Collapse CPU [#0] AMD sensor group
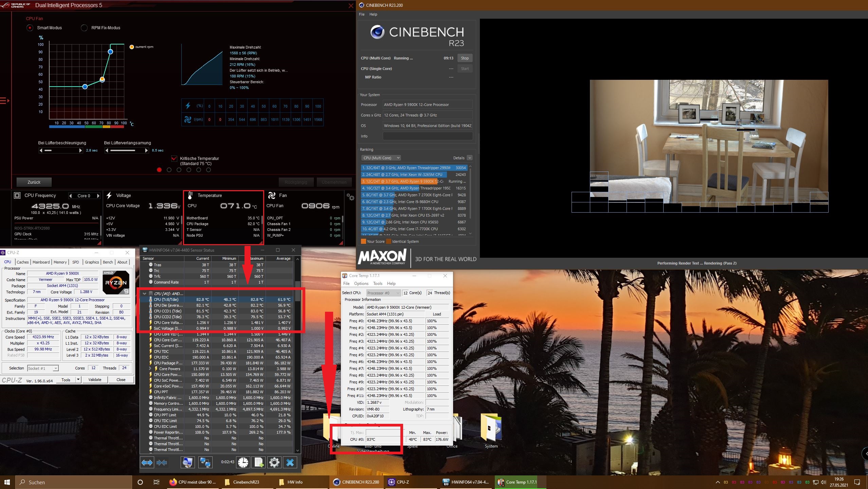This screenshot has width=868, height=489. (x=145, y=294)
